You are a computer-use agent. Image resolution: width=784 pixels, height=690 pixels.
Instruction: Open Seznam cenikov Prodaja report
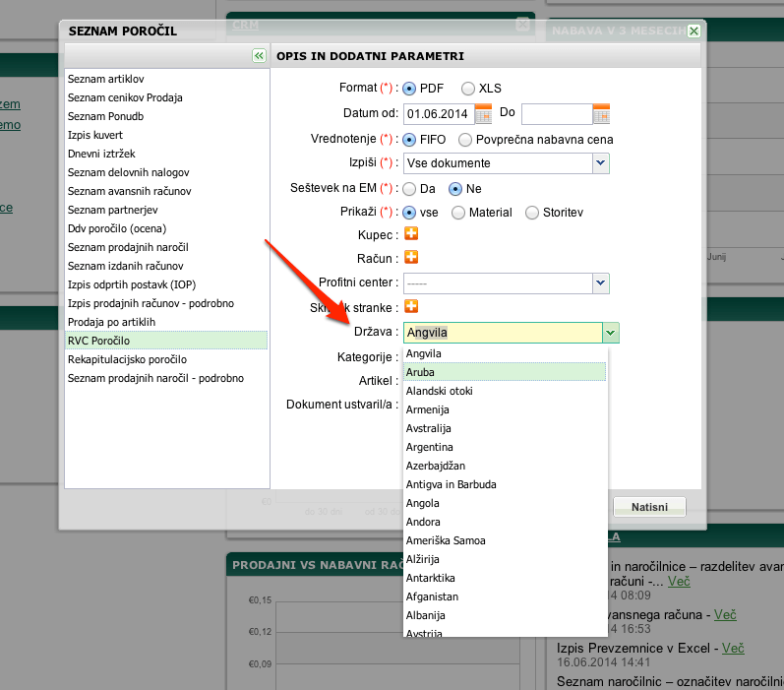click(x=166, y=97)
